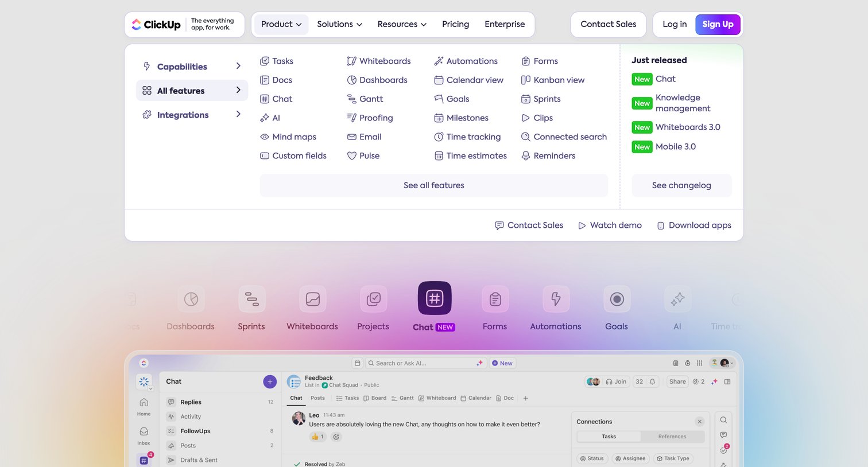Expand the Resources dropdown
This screenshot has height=467, width=868.
pyautogui.click(x=402, y=24)
